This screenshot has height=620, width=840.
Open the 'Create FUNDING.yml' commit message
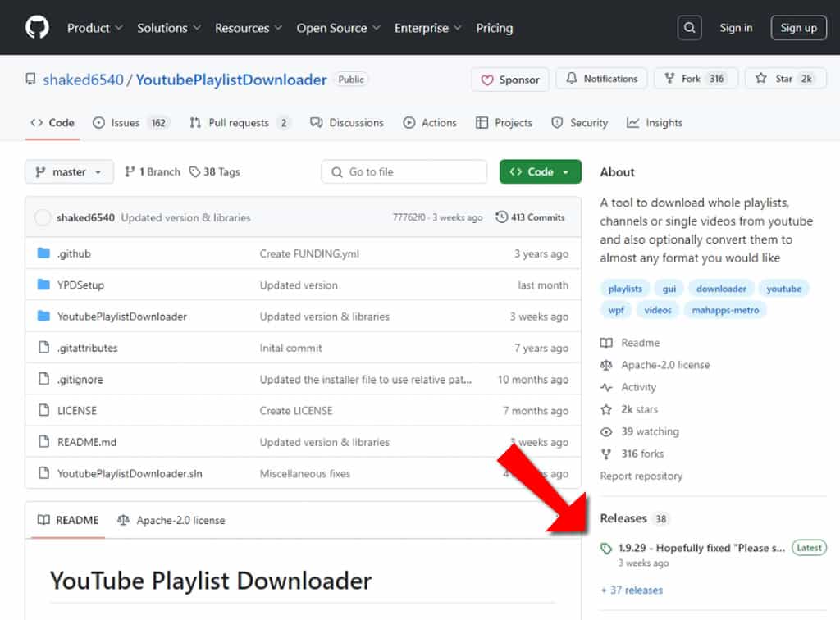coord(309,253)
